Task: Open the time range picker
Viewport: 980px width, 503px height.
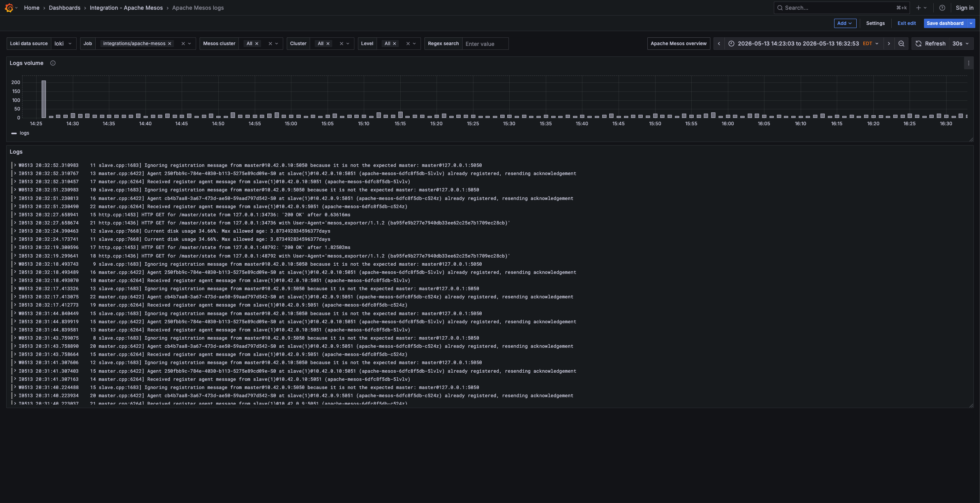Action: [x=804, y=44]
